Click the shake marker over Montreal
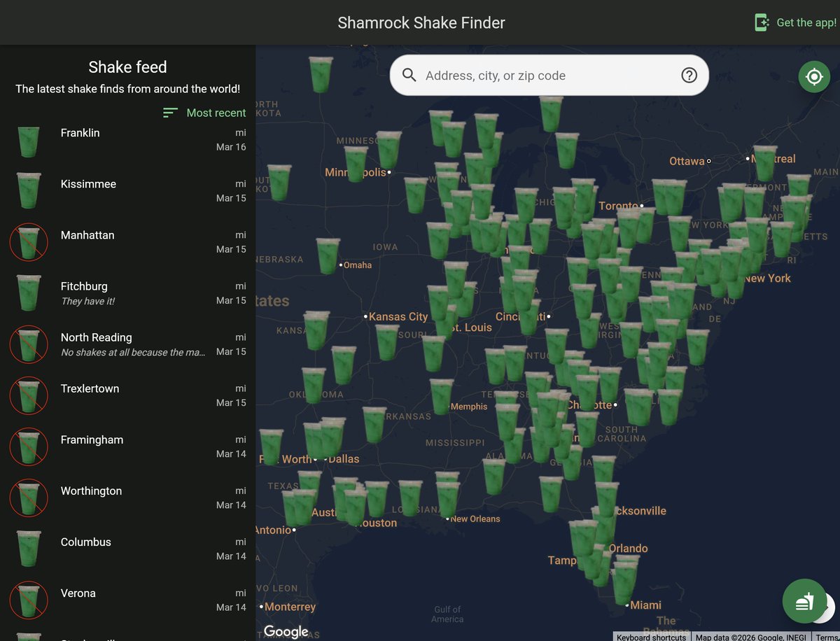Screen dimensions: 840x641 (765, 164)
